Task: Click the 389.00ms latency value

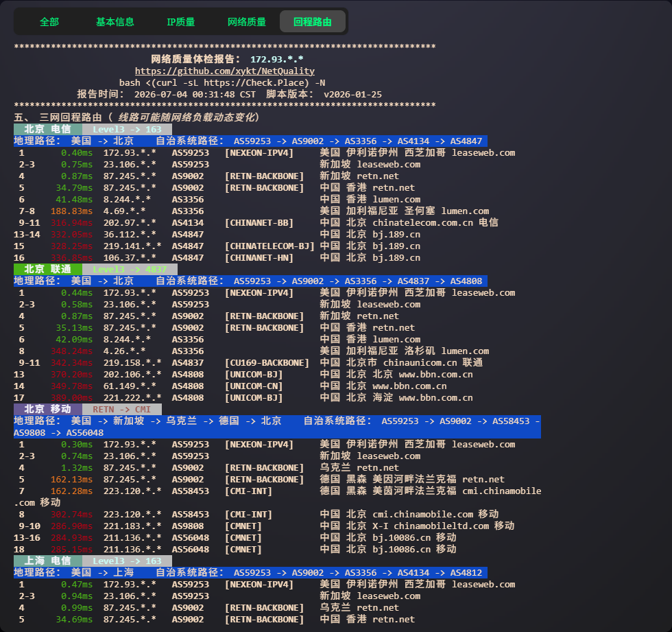Action: 71,398
